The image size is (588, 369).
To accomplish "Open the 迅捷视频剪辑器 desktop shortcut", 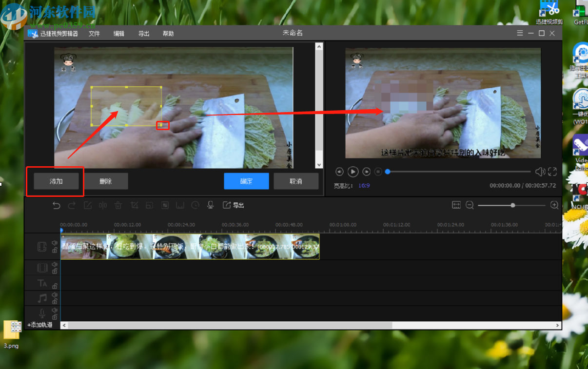I will [549, 13].
